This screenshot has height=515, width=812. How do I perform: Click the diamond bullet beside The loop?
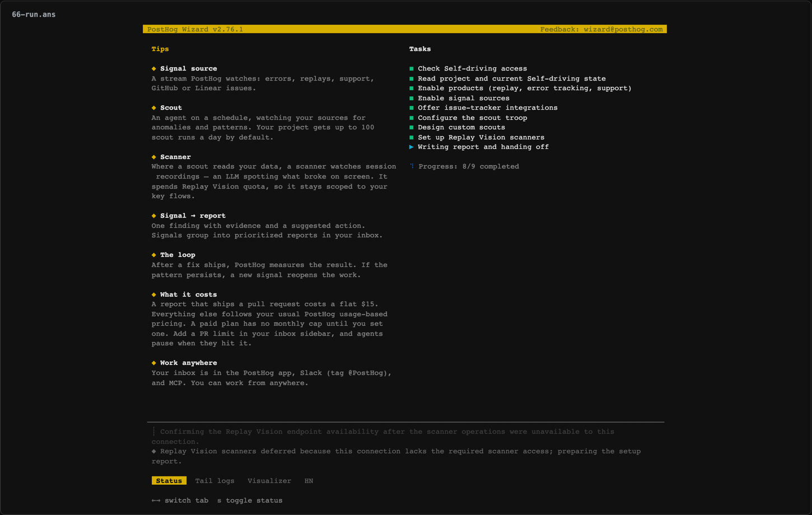[154, 255]
